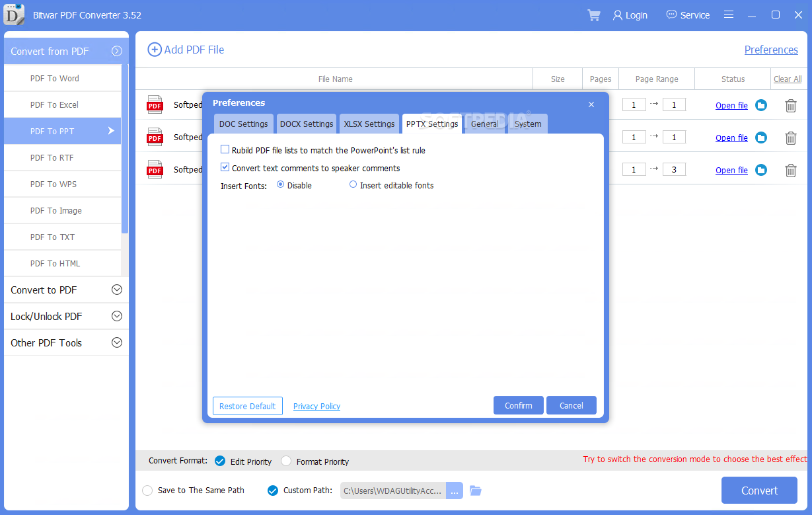Uncheck Convert text comments to speaker comments

coord(225,168)
